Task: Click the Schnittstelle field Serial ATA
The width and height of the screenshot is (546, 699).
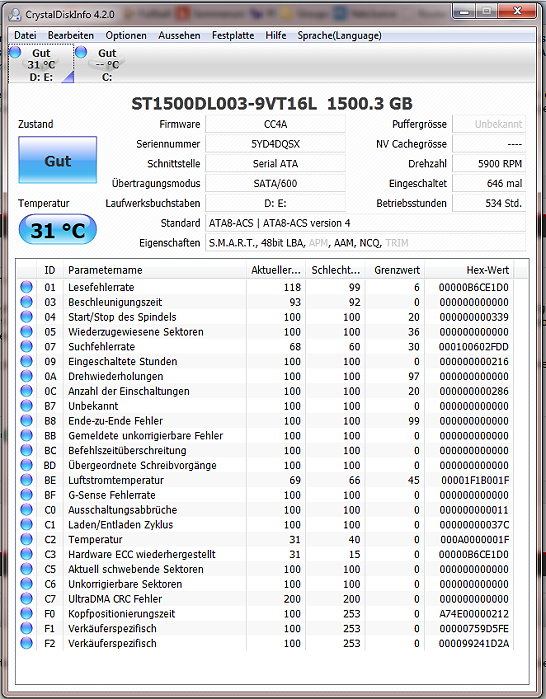Action: [275, 163]
